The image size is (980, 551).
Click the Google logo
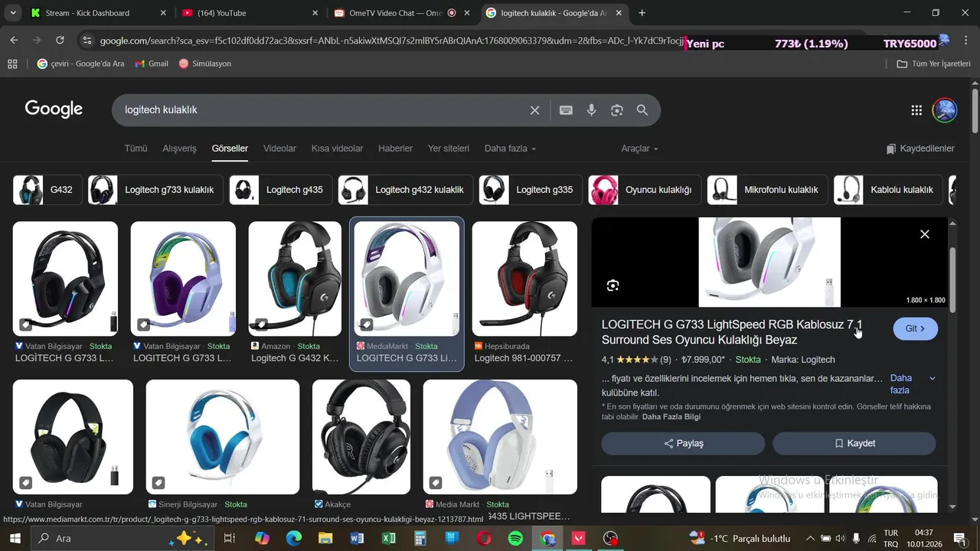click(x=54, y=109)
